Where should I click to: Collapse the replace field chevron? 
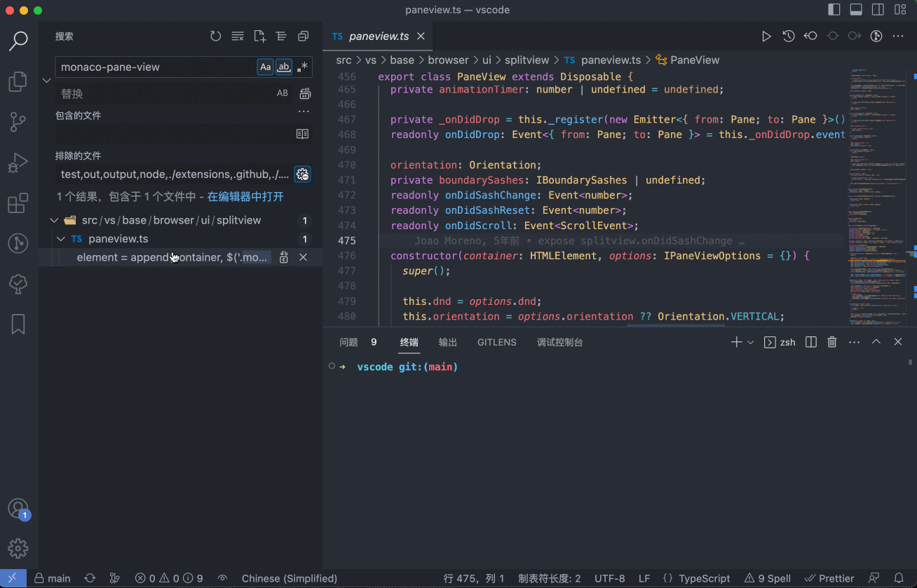(47, 81)
